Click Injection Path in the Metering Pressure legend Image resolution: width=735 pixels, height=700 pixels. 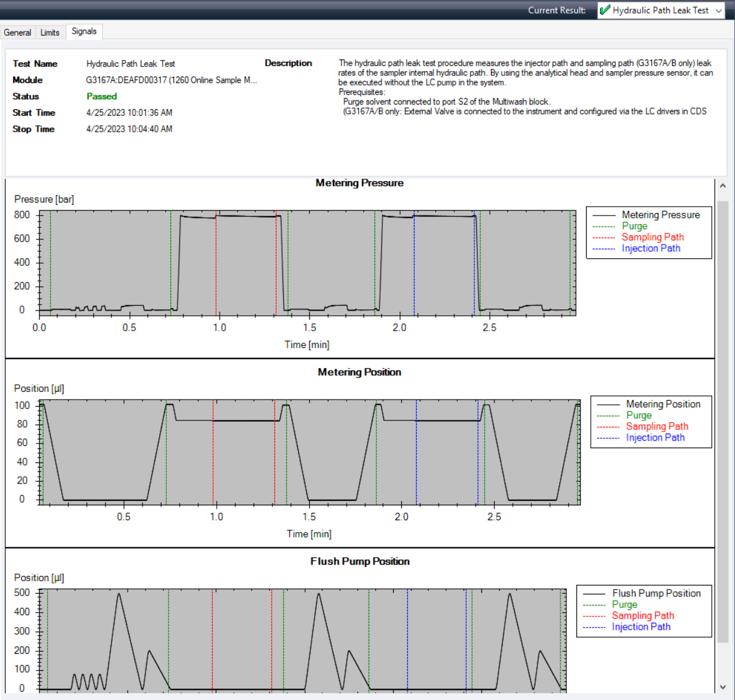(651, 248)
